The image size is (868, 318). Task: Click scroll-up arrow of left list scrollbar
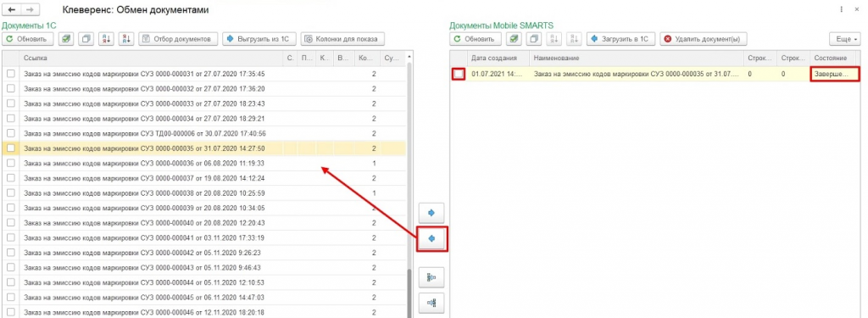coord(409,57)
